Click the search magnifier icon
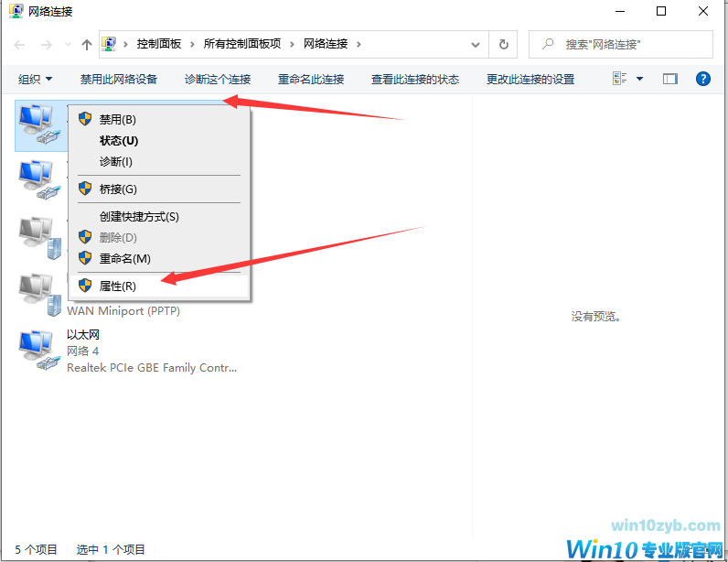 [548, 44]
